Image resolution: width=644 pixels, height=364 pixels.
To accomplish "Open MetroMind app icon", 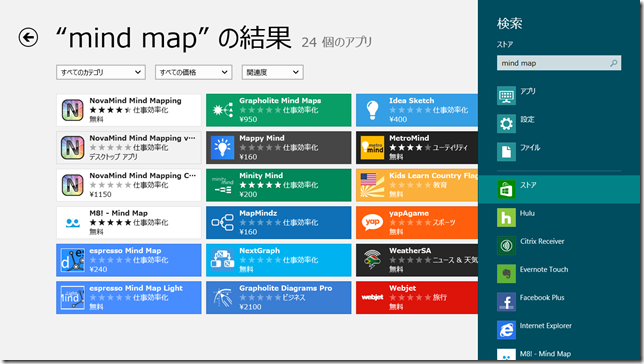I will coord(373,147).
